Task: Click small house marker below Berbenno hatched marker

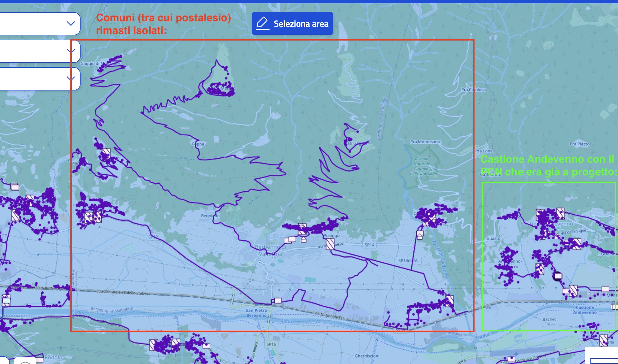Action: point(304,240)
